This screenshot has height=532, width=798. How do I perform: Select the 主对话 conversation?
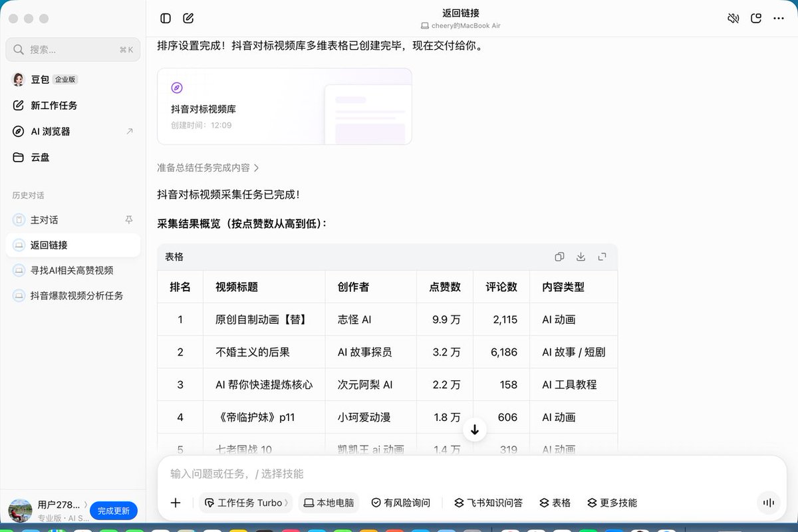point(73,219)
